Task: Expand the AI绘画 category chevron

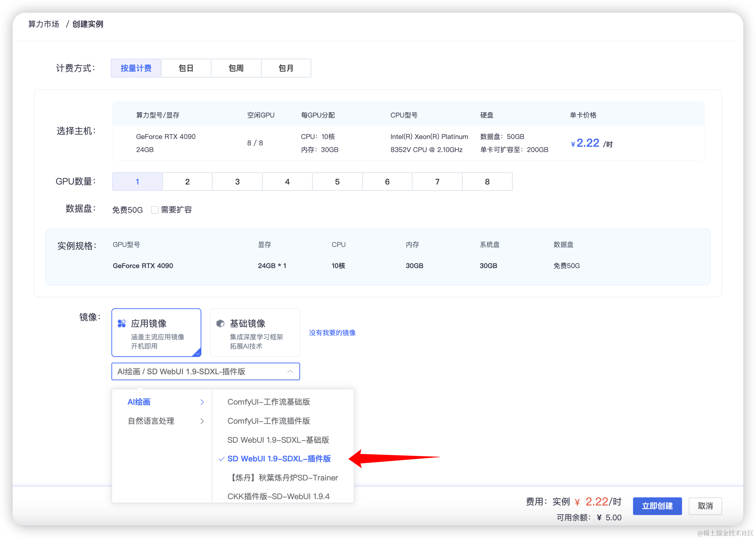Action: [x=202, y=402]
